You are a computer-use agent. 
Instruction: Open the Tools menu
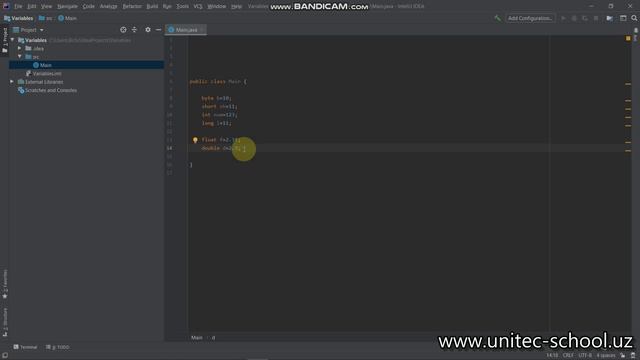(182, 7)
